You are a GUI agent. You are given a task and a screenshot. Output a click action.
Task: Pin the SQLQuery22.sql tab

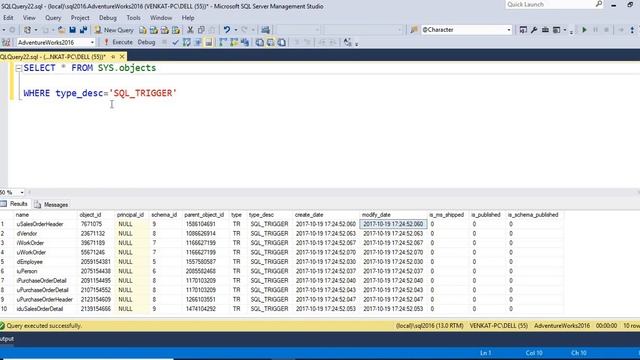click(x=113, y=57)
